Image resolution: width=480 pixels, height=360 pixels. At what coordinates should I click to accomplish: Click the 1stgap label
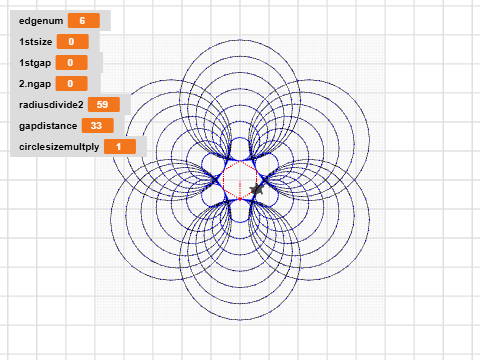click(35, 63)
